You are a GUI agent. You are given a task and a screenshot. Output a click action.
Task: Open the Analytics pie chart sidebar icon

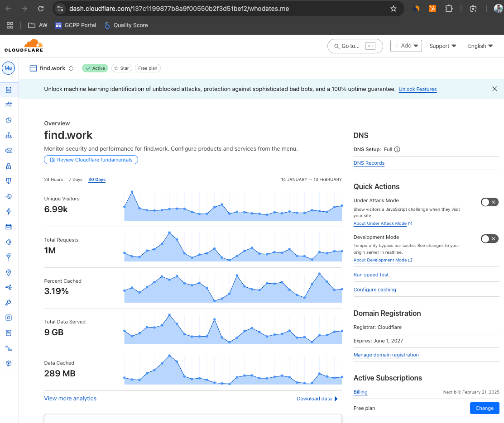pos(9,120)
